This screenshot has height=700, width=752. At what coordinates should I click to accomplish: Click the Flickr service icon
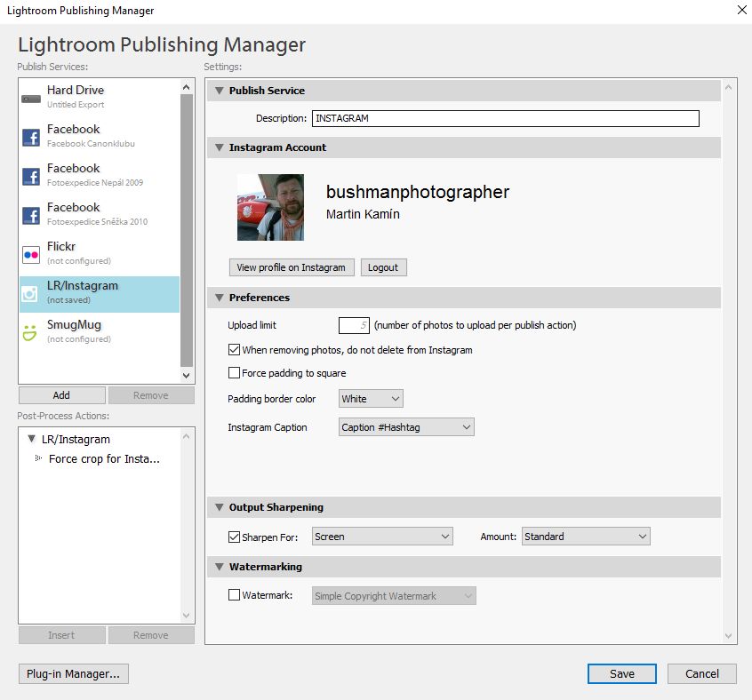click(31, 254)
